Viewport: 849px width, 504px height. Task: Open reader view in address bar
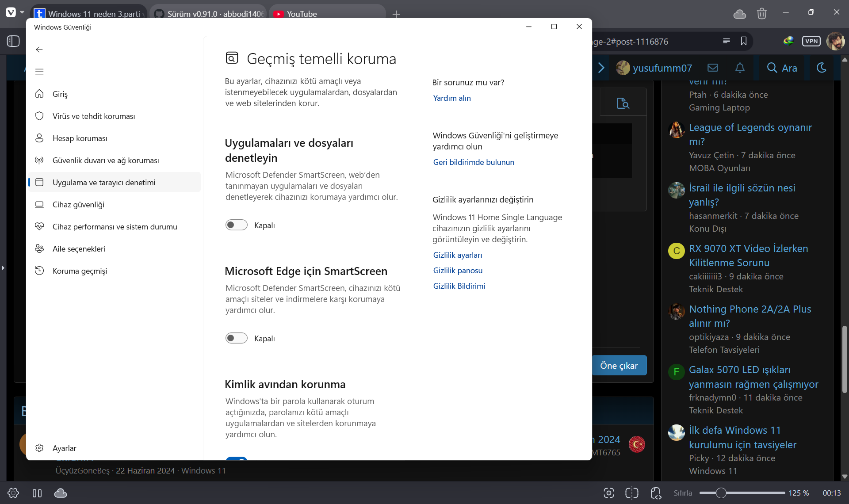726,41
